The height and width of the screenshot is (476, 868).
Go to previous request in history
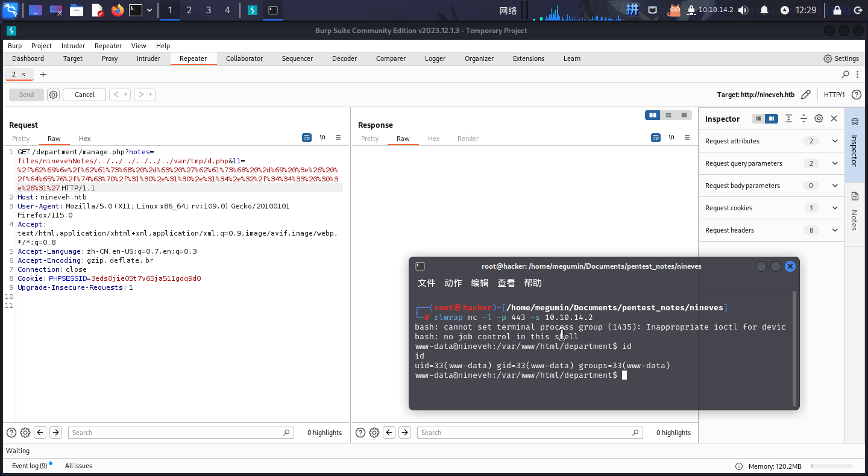(x=116, y=95)
